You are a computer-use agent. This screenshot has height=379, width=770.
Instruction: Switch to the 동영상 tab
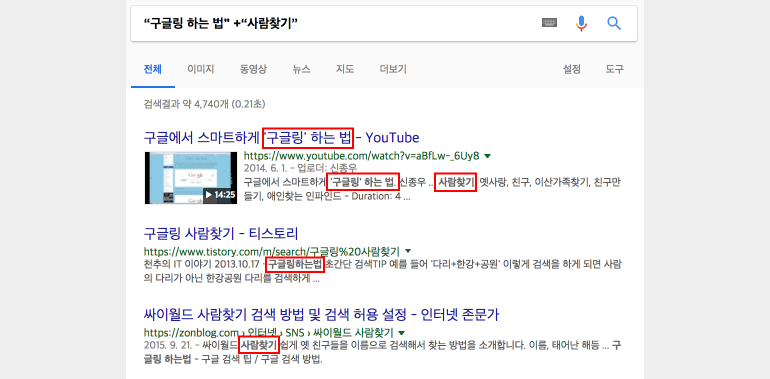tap(253, 69)
